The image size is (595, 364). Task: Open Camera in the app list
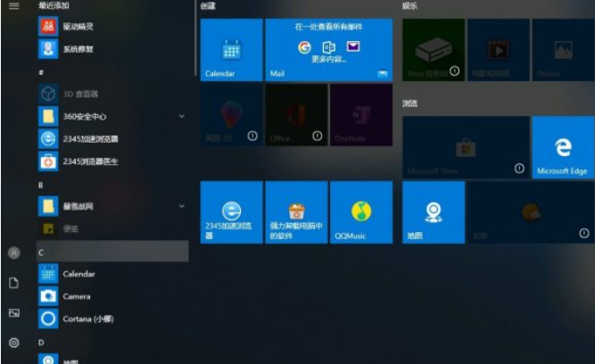(112, 296)
